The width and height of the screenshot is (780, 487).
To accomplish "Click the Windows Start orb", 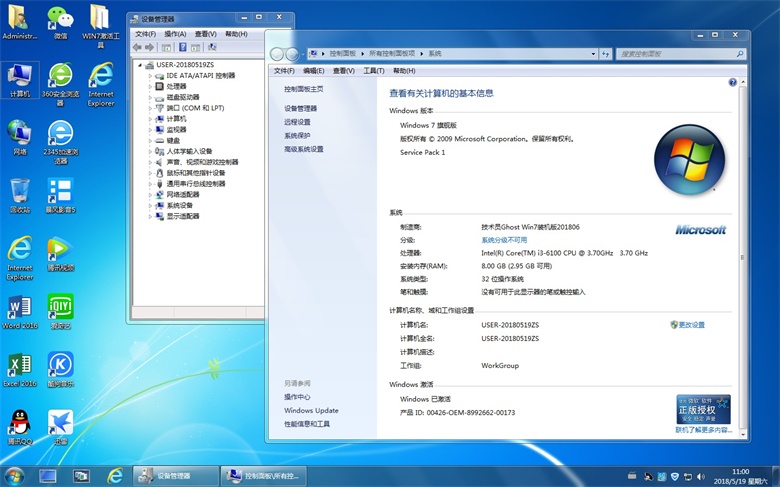I will (14, 475).
